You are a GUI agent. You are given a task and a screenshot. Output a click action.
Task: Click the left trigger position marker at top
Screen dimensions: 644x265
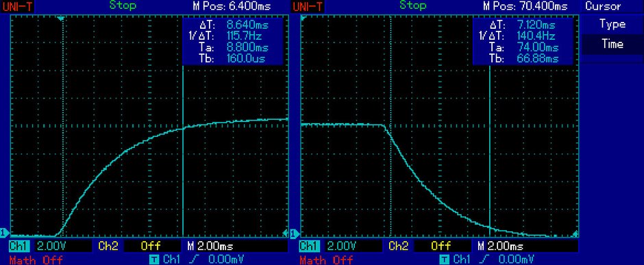pyautogui.click(x=61, y=18)
